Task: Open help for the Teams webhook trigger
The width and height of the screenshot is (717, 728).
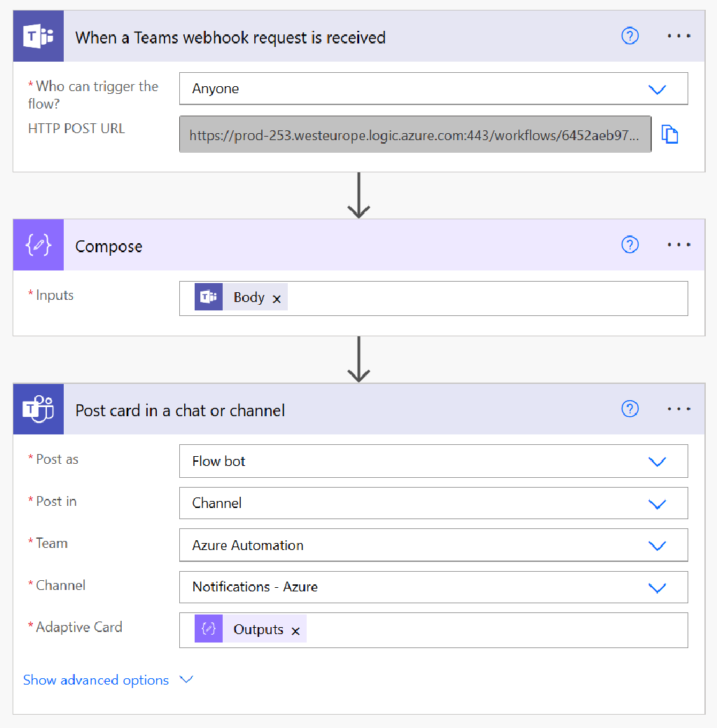Action: click(629, 36)
